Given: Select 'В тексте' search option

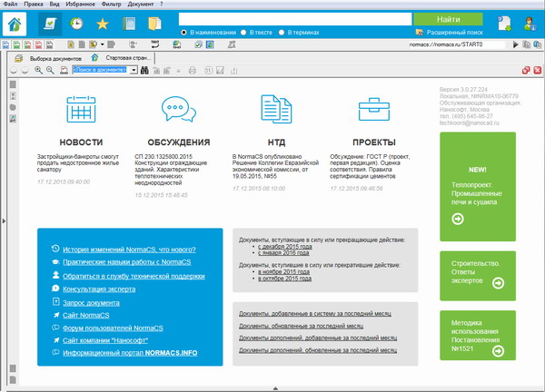Looking at the screenshot, I should pyautogui.click(x=244, y=33).
